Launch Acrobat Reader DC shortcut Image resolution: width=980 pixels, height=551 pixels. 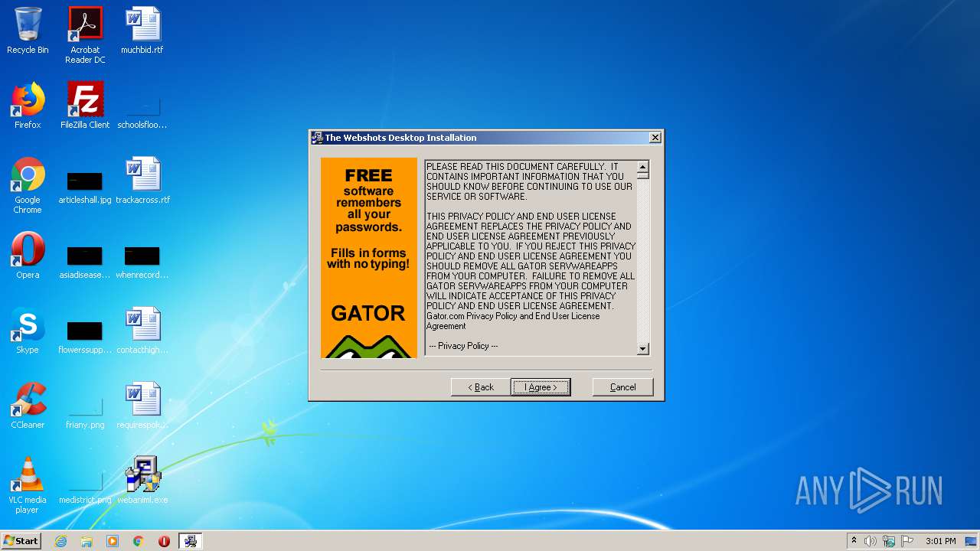pos(85,35)
